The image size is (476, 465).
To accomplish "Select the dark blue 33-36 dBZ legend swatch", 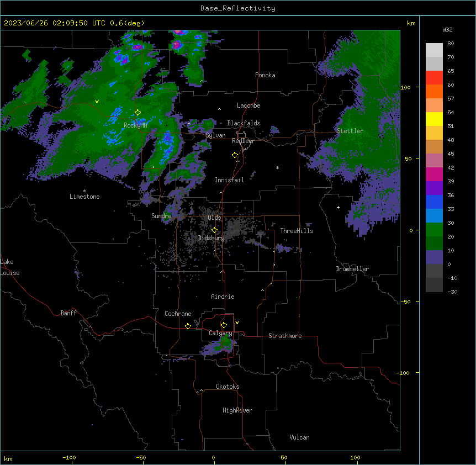I will tap(434, 202).
